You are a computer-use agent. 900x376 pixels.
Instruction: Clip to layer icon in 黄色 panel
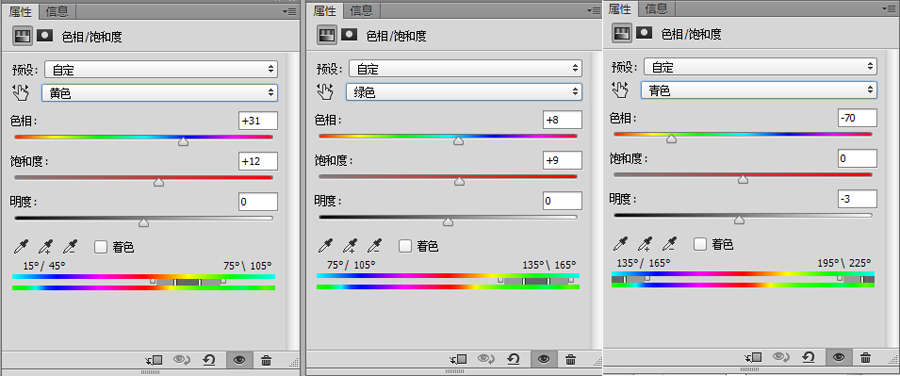154,361
